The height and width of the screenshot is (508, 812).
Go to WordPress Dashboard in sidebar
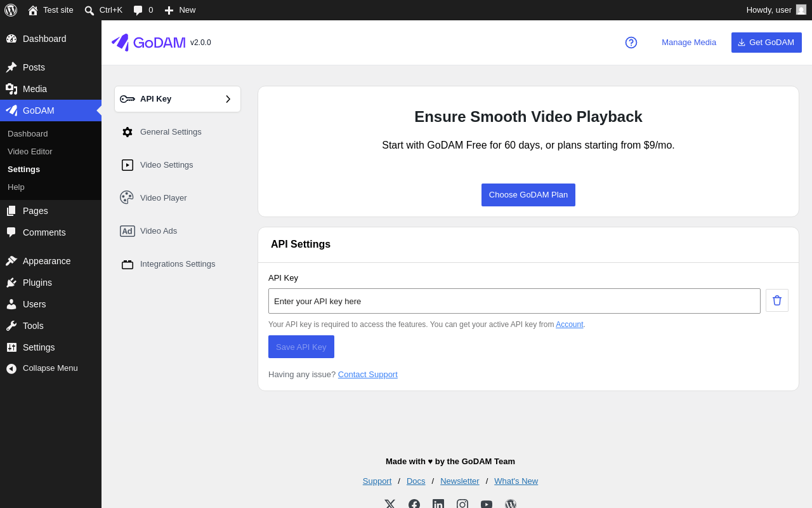pyautogui.click(x=51, y=39)
